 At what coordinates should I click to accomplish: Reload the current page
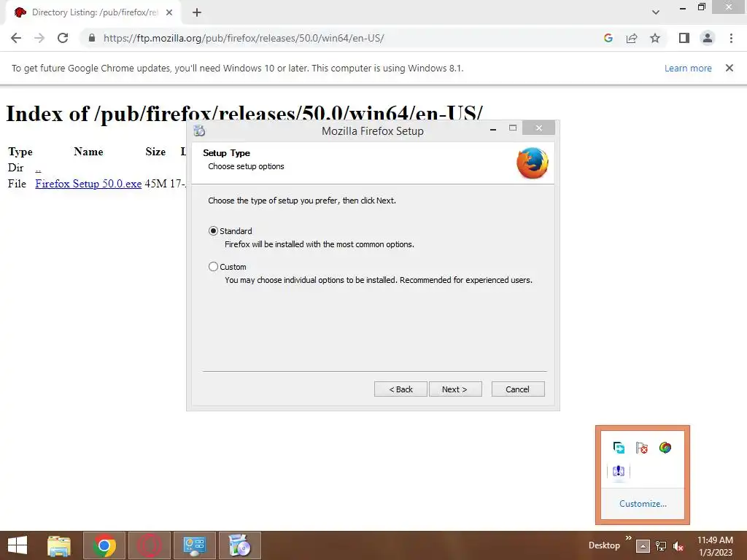click(63, 38)
